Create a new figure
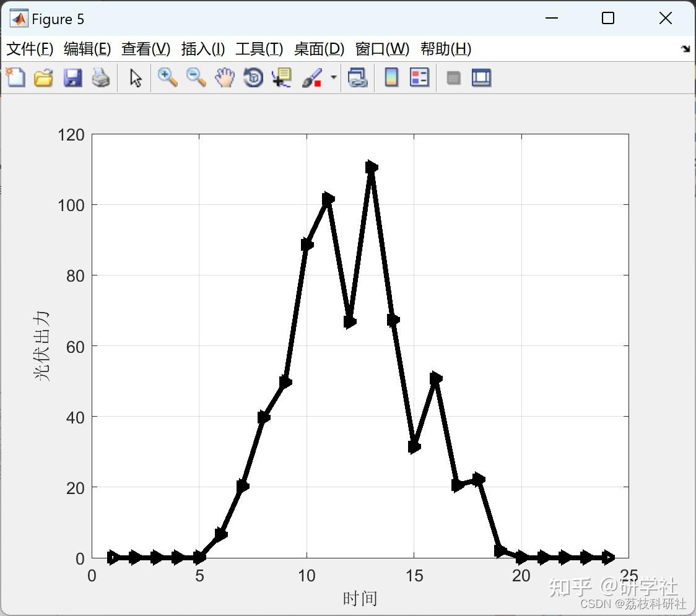Screen dimensions: 696x616 click(x=15, y=77)
